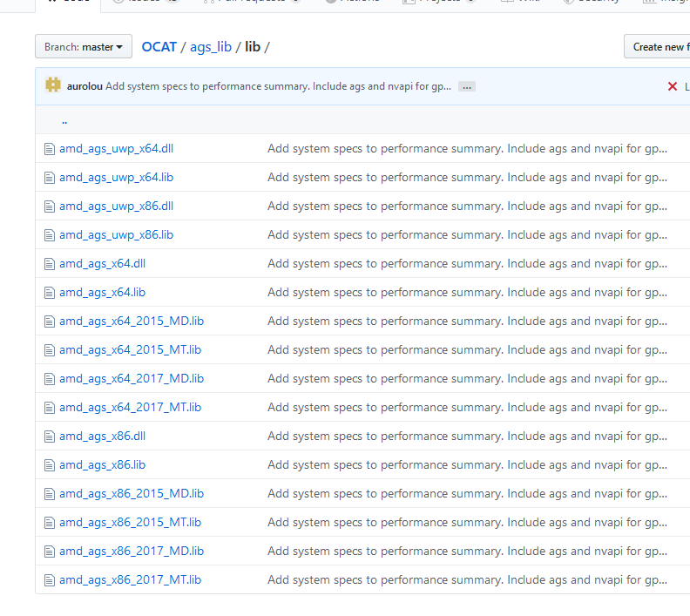Click file icon beside amd_ags_uwp_x86.dll

[x=50, y=206]
